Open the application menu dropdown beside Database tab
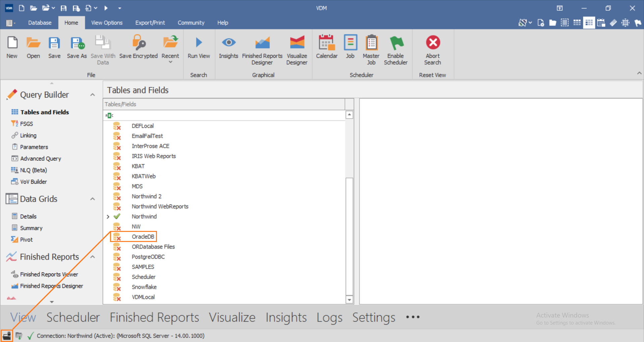644x342 pixels. click(x=10, y=23)
